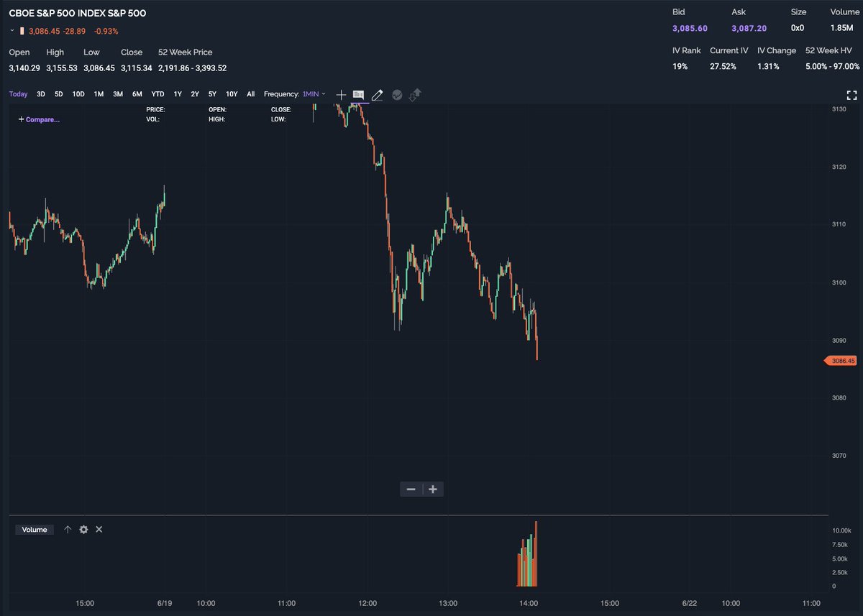This screenshot has height=616, width=863.
Task: Click the Current IV 27.52% value
Action: pos(723,66)
